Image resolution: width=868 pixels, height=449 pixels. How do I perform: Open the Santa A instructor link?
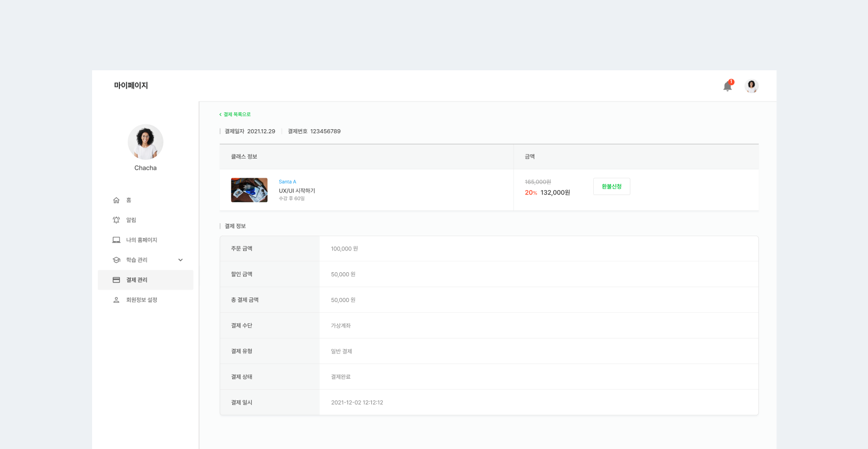click(x=287, y=182)
